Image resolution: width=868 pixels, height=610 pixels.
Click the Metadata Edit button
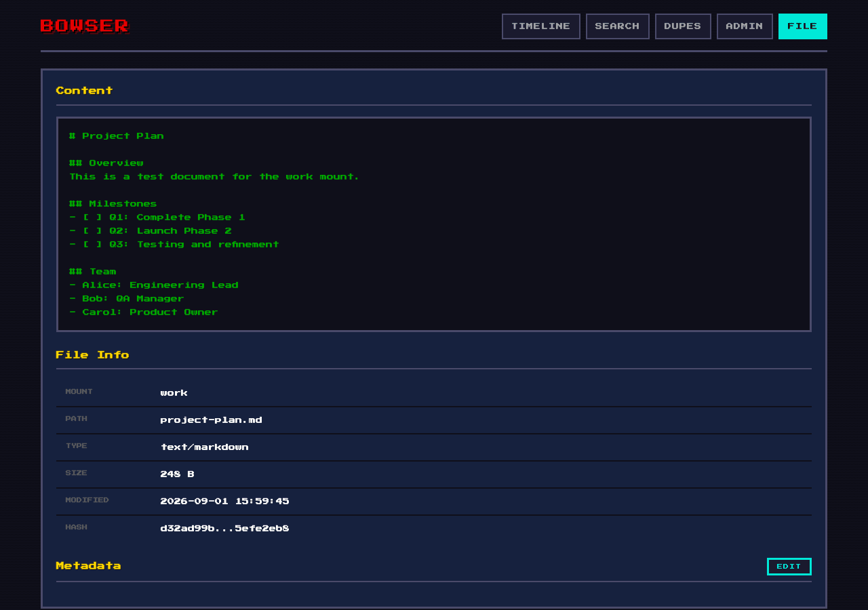coord(789,567)
